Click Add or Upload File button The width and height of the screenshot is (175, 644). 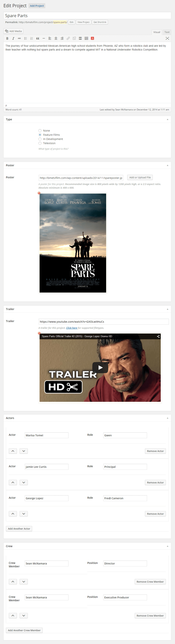pyautogui.click(x=140, y=177)
